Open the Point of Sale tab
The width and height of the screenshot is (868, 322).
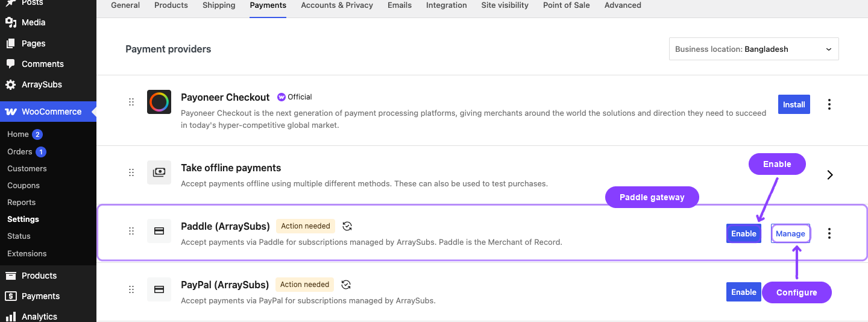[566, 5]
